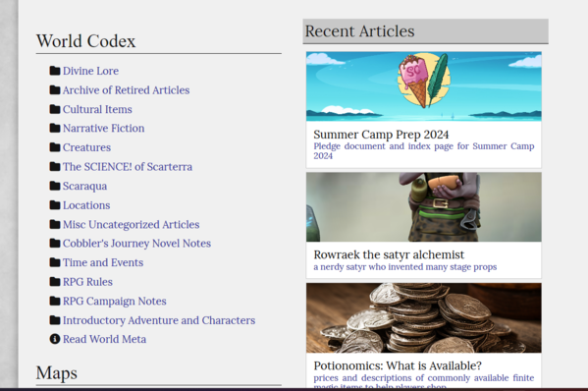Browse the Creatures category
This screenshot has width=588, height=391.
pyautogui.click(x=86, y=147)
